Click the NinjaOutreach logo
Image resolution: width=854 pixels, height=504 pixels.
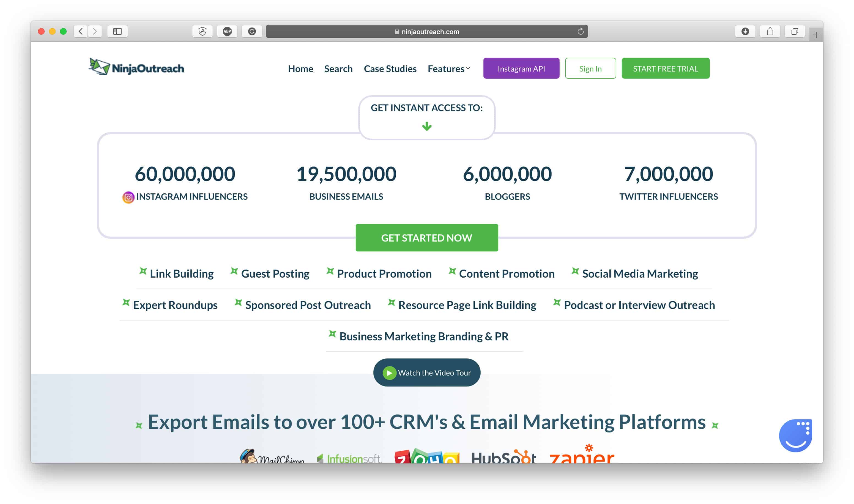136,67
